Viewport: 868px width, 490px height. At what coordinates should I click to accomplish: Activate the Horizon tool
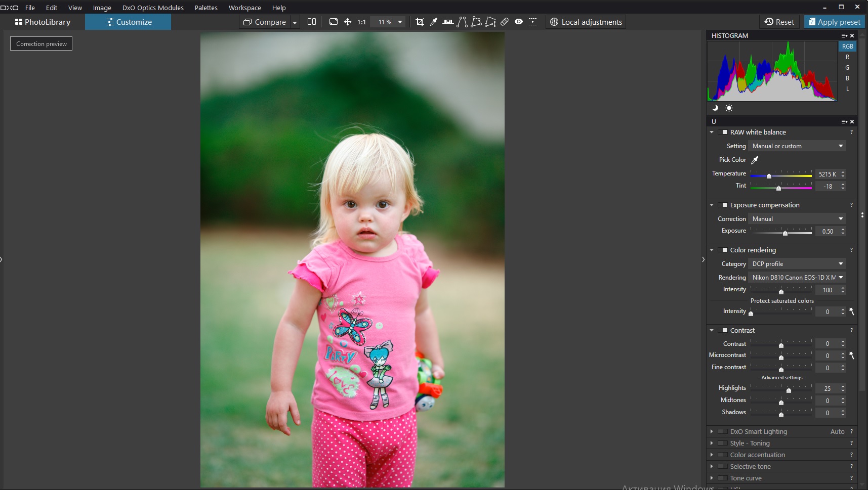448,22
